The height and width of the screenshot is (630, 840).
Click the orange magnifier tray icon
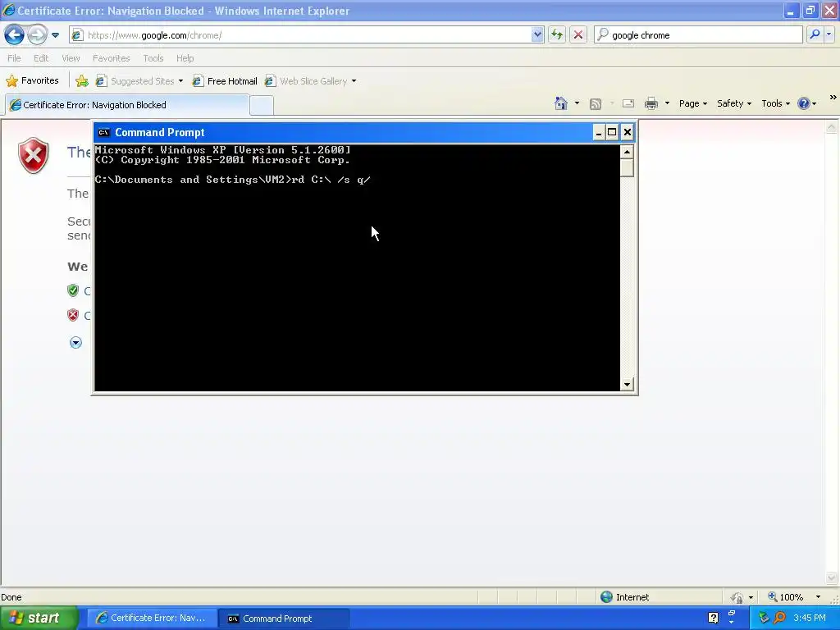779,619
